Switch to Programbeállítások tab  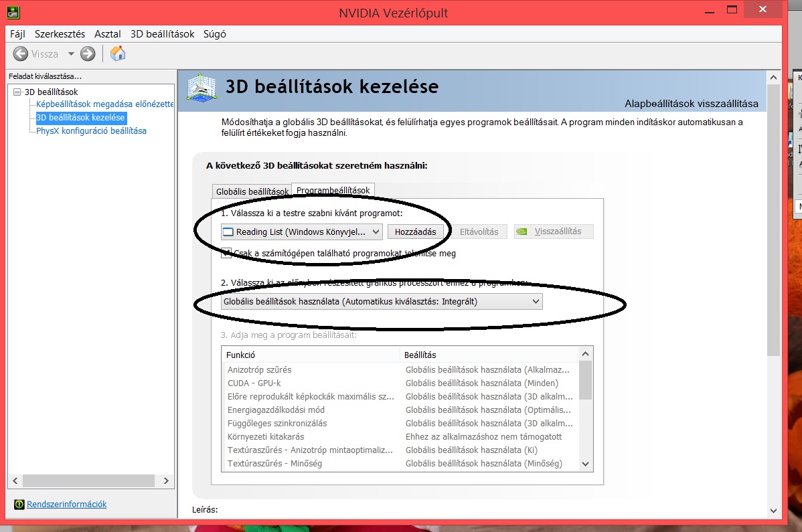click(x=333, y=190)
